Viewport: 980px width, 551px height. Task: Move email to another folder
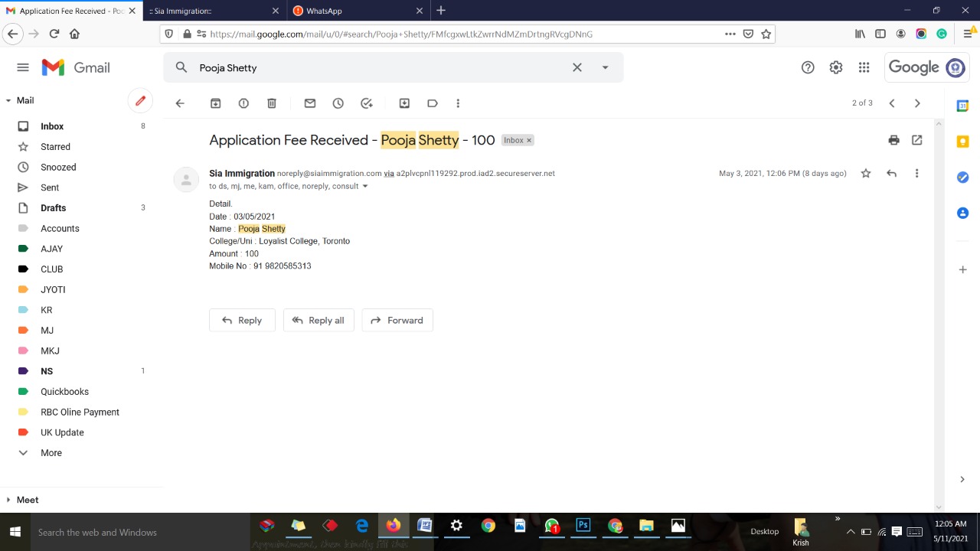coord(404,103)
